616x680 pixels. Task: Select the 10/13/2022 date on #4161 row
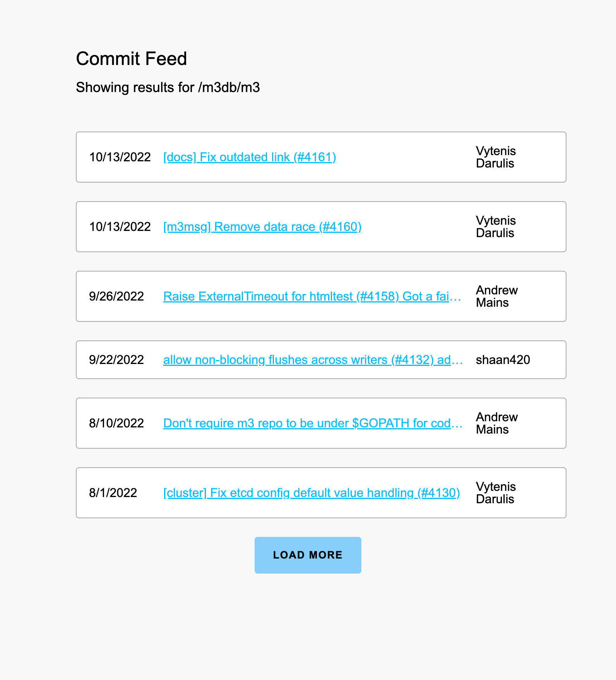pos(120,157)
